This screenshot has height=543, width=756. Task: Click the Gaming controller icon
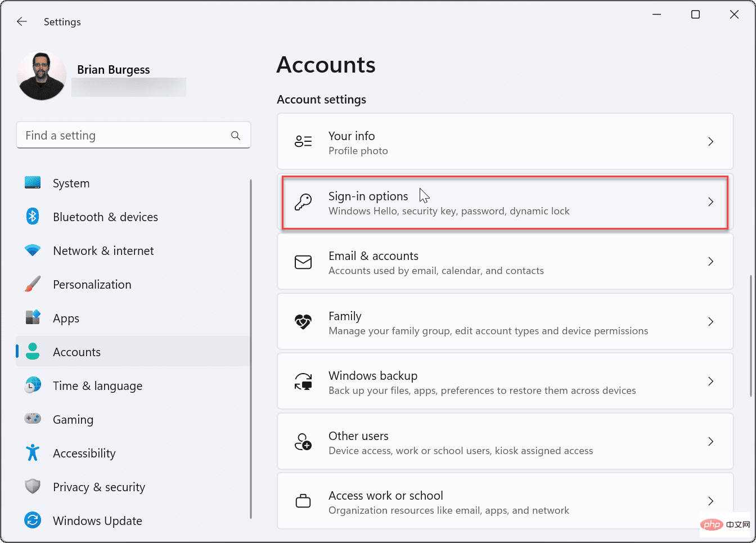pos(33,419)
